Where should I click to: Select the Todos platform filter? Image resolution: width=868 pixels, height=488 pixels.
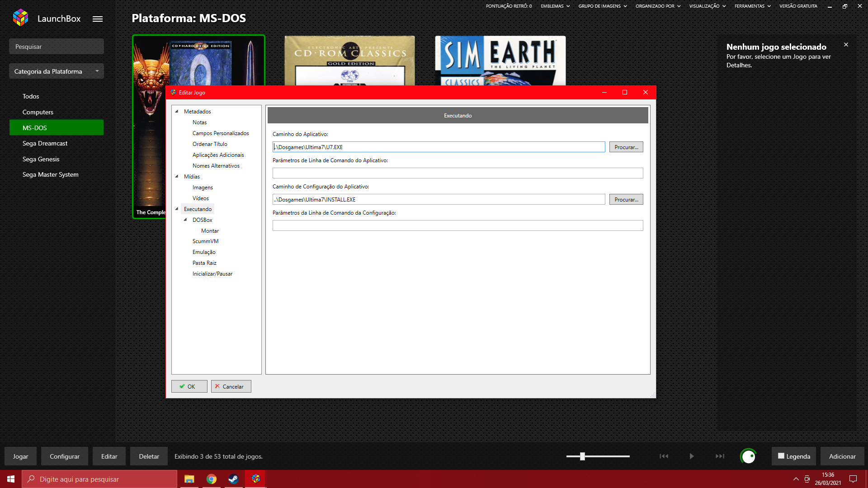tap(57, 96)
